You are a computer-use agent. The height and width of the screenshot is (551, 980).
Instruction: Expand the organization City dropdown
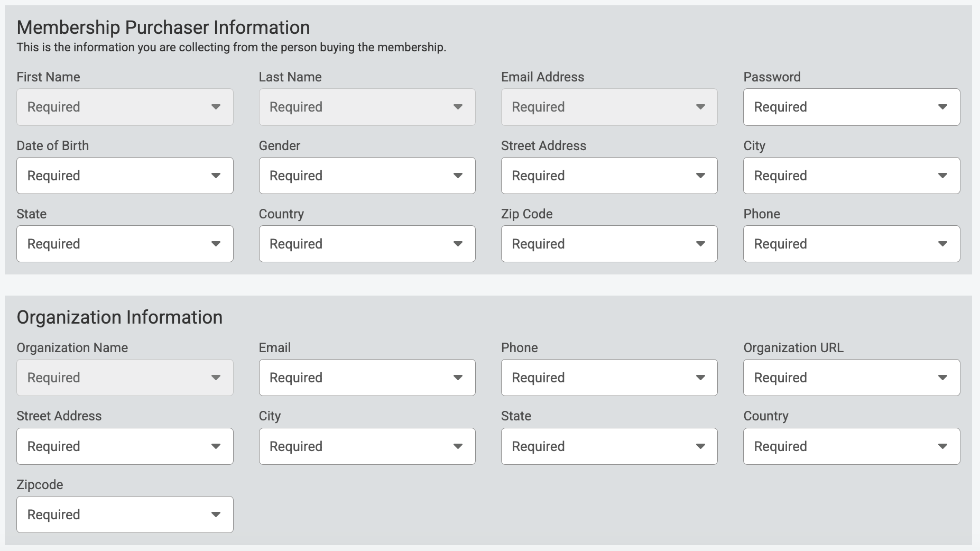point(367,446)
